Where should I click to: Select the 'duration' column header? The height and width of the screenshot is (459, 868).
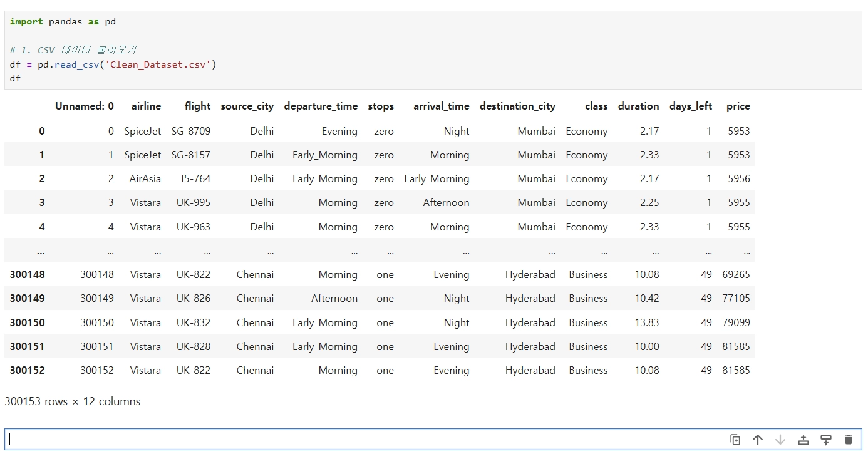coord(638,106)
